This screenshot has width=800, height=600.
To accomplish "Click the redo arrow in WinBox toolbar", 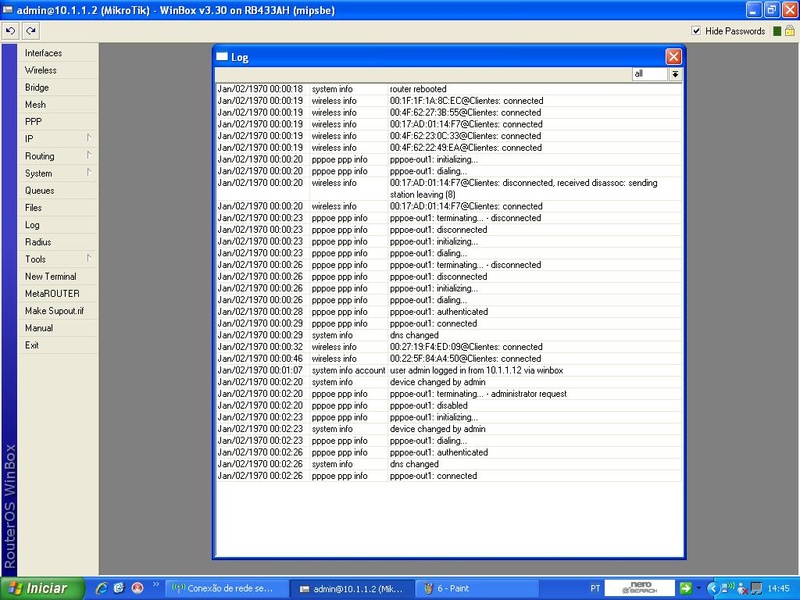I will click(x=31, y=31).
